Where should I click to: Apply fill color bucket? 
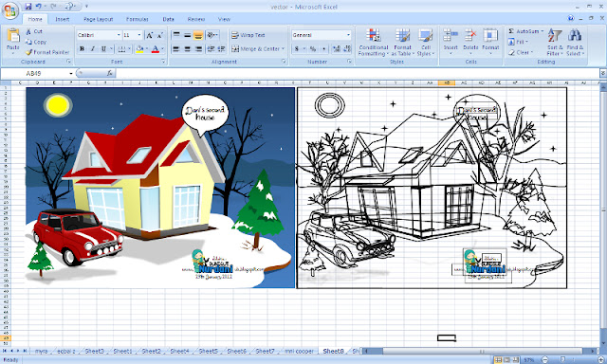click(139, 48)
